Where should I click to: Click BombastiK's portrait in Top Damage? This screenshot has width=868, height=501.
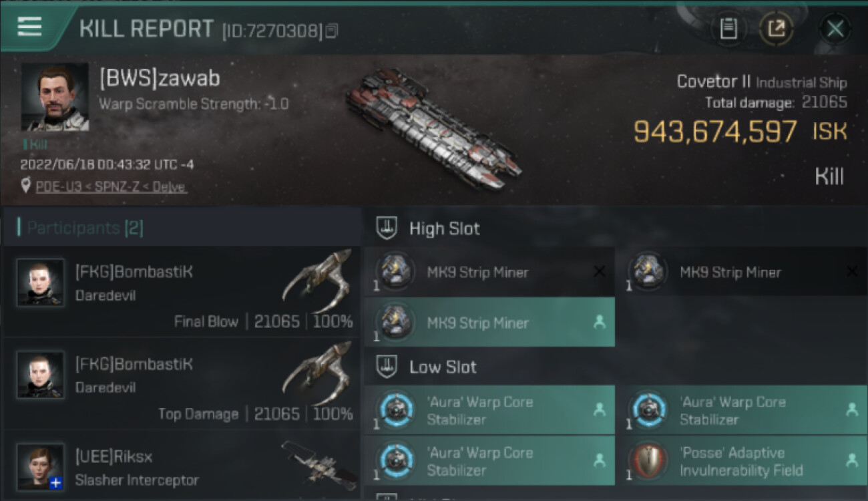tap(40, 375)
